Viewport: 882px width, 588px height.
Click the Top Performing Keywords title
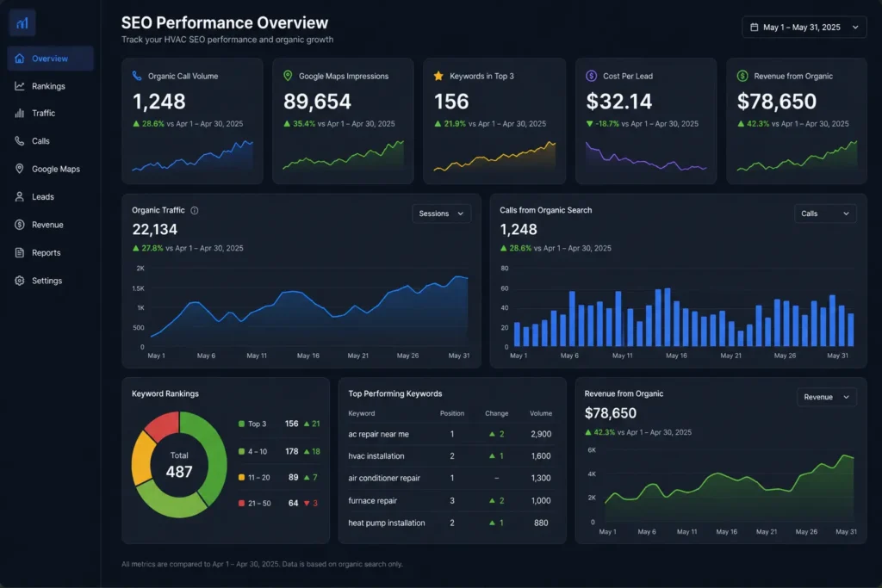394,393
